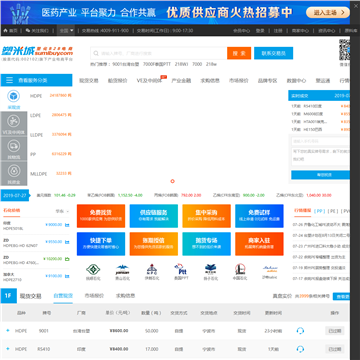Viewport: 360px width, 360px height.
Task: Click the orange search button
Action: click(x=239, y=53)
